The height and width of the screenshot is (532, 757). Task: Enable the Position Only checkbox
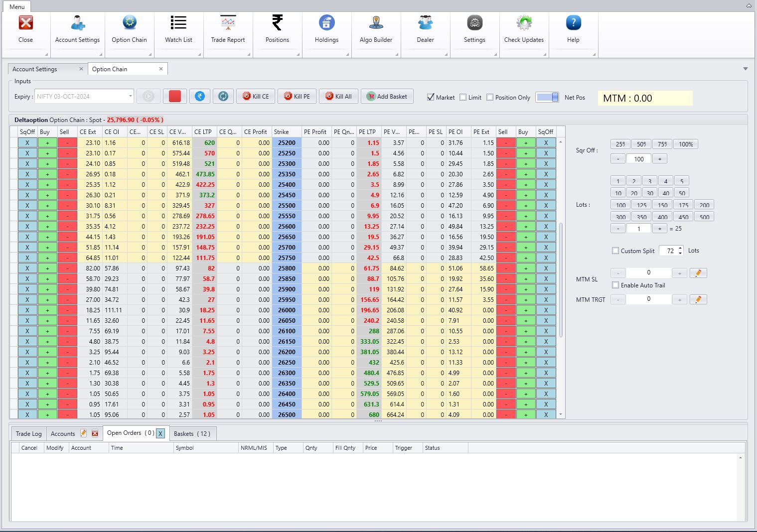tap(490, 98)
